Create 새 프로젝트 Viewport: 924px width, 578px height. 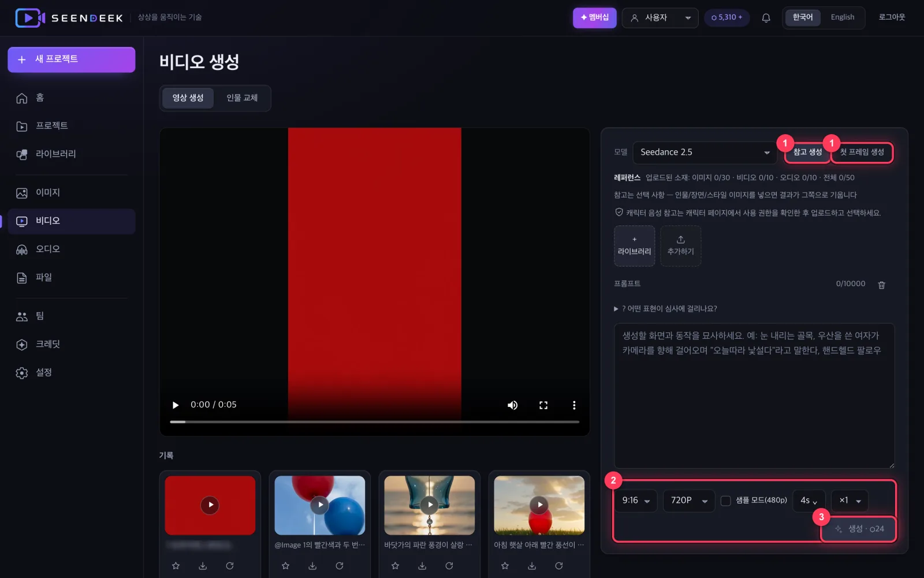pyautogui.click(x=72, y=60)
